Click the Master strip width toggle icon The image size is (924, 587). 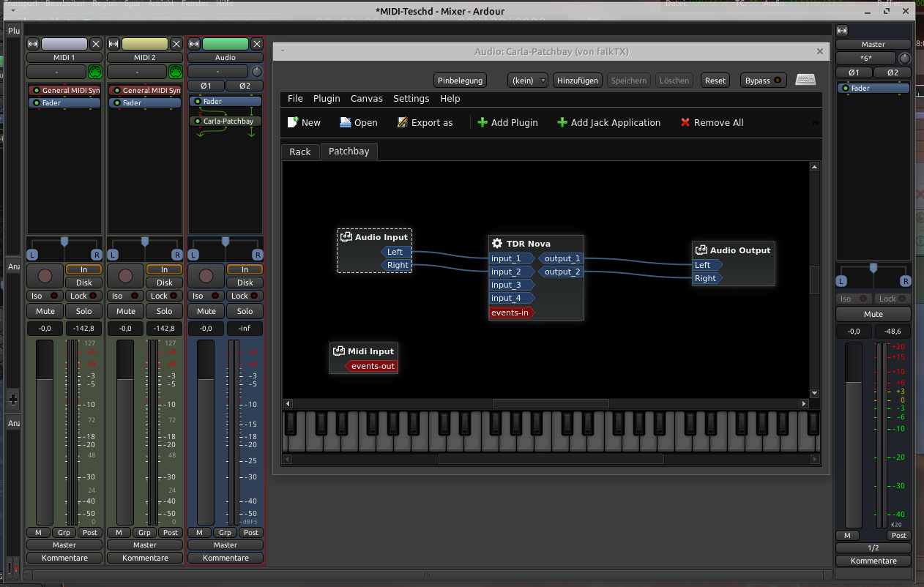coord(842,31)
